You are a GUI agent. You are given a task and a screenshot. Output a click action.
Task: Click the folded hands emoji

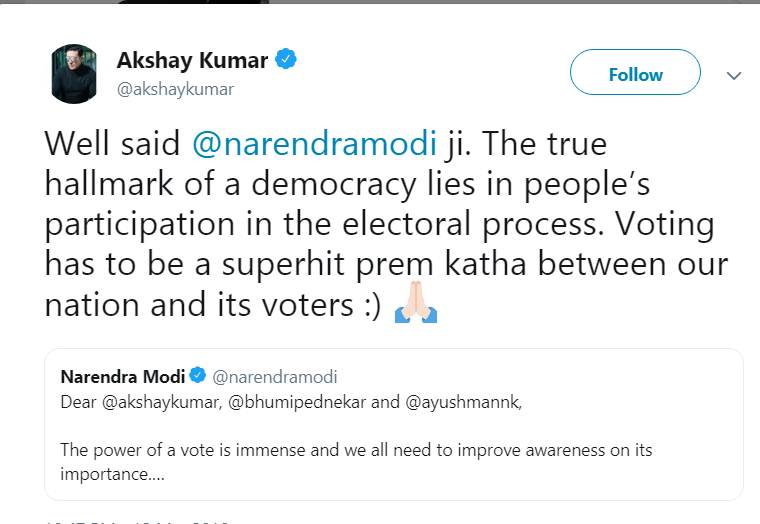pyautogui.click(x=416, y=301)
